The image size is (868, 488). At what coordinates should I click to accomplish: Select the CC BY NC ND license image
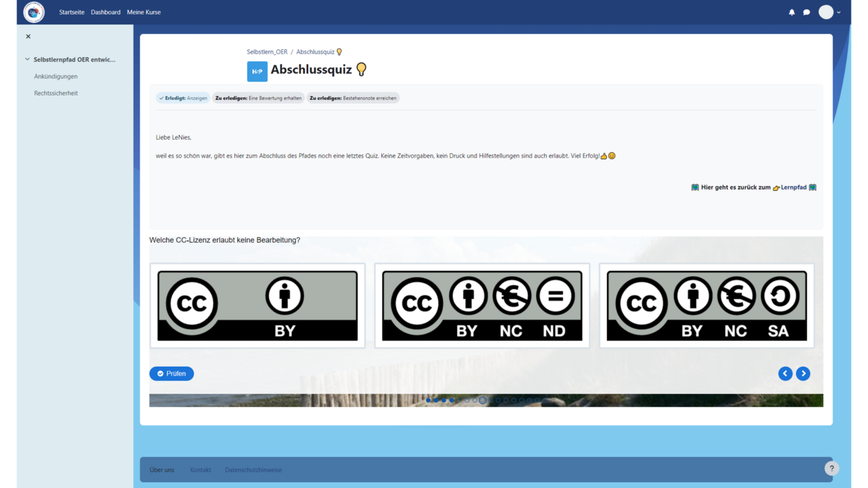click(482, 306)
